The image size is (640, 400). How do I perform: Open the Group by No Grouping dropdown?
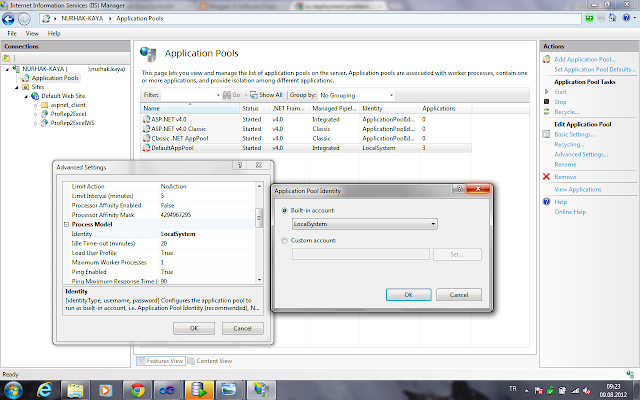(356, 95)
